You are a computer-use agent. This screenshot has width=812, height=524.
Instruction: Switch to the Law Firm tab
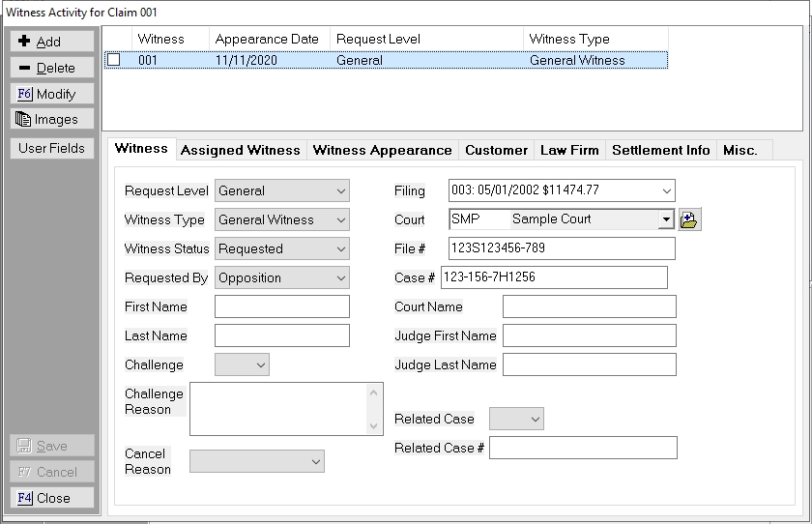pos(569,150)
